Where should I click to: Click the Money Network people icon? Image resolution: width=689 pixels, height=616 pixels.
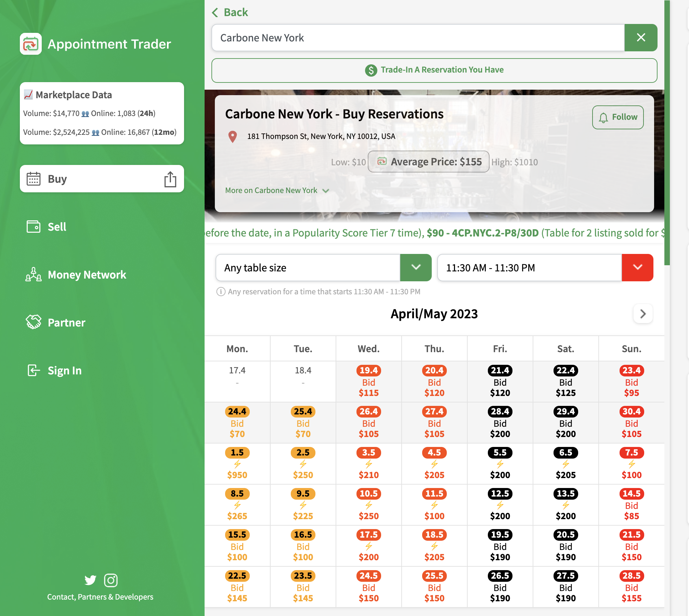click(34, 274)
